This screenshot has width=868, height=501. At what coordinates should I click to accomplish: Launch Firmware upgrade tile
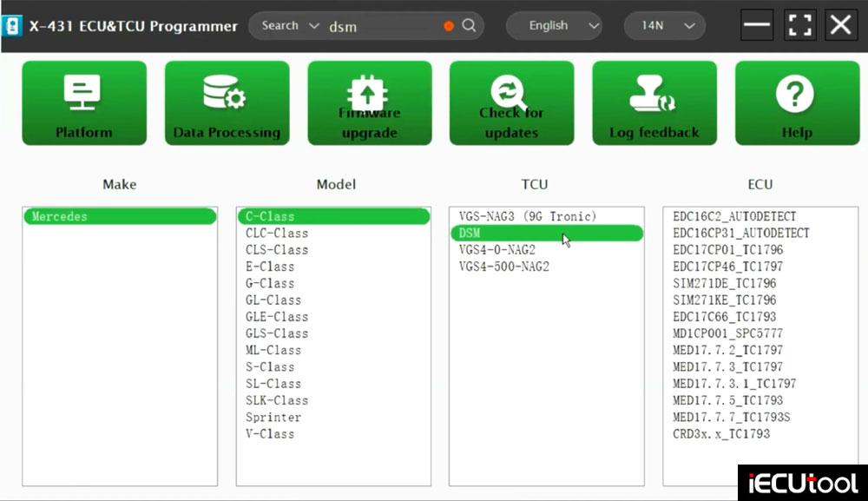click(x=369, y=102)
